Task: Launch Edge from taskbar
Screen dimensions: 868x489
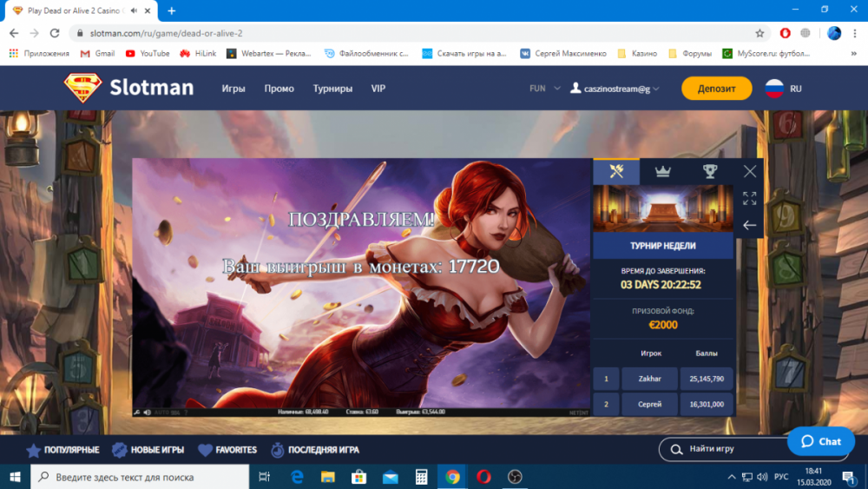Action: click(297, 477)
